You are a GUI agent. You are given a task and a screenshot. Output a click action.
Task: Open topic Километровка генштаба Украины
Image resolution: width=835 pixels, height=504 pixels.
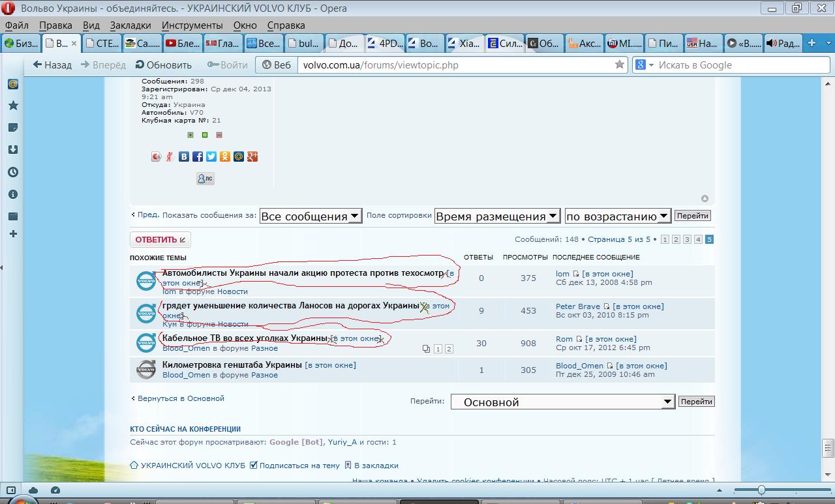[x=232, y=365]
